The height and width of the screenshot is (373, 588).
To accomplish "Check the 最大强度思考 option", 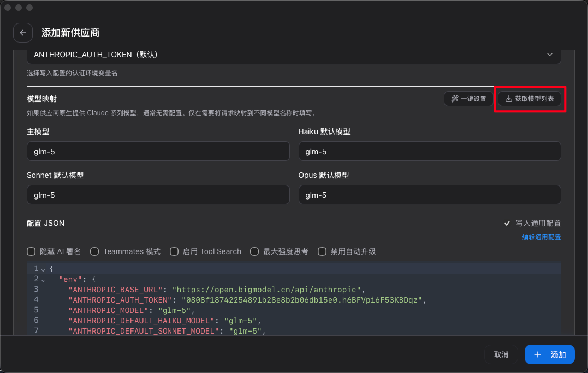I will 254,251.
